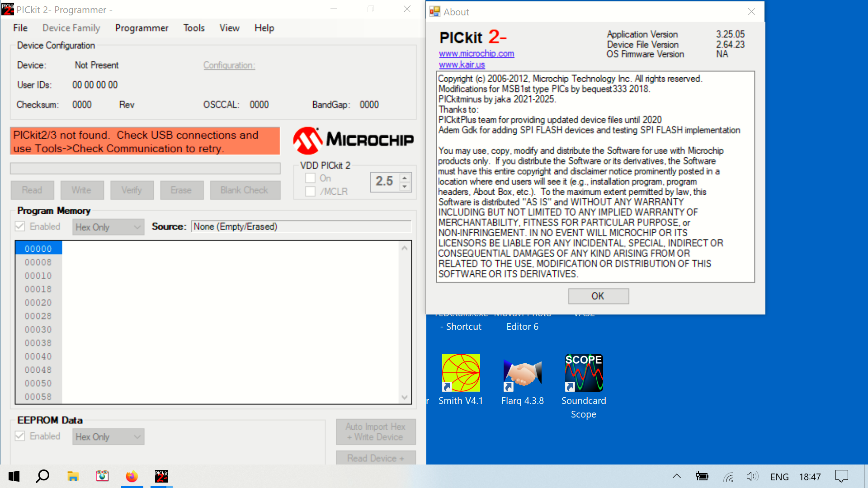Open Soundcard Scope desktop shortcut
The width and height of the screenshot is (868, 488).
pos(584,386)
